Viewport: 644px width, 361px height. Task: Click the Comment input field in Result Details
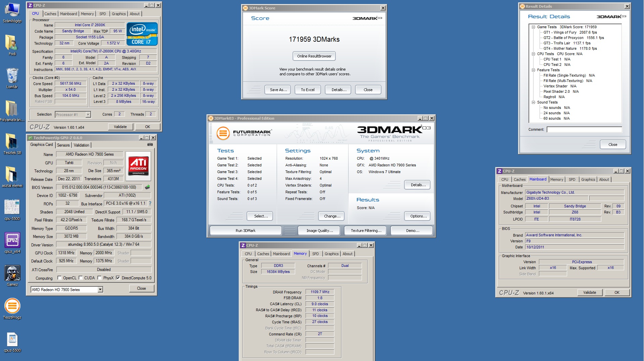click(x=584, y=129)
